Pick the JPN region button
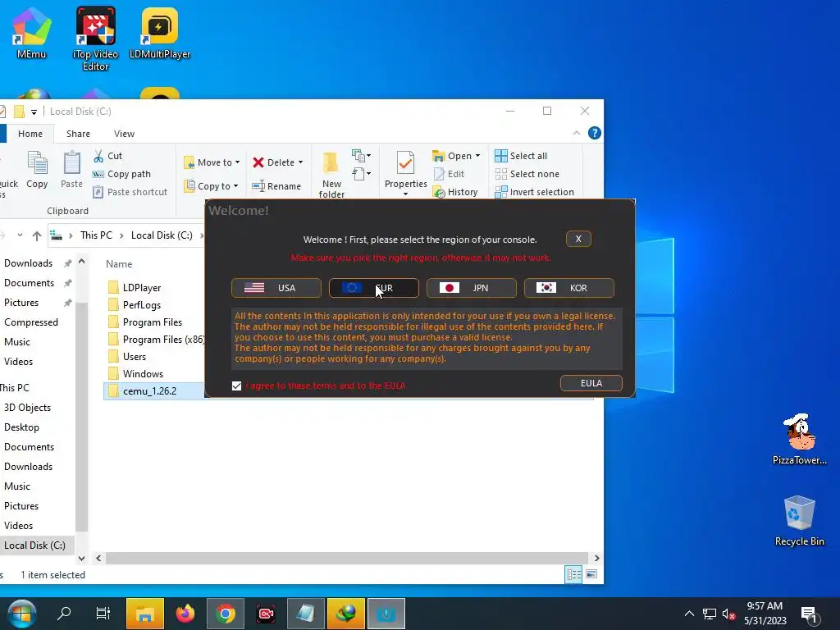Image resolution: width=840 pixels, height=630 pixels. tap(471, 288)
